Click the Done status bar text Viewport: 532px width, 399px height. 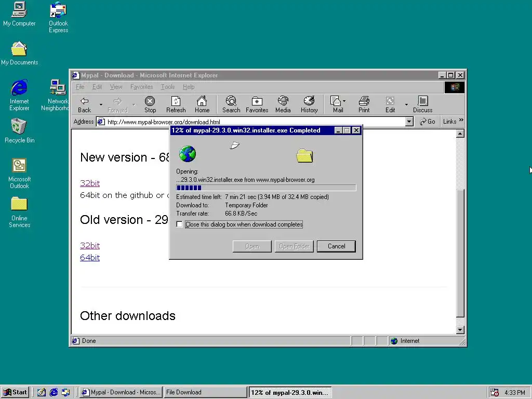89,341
